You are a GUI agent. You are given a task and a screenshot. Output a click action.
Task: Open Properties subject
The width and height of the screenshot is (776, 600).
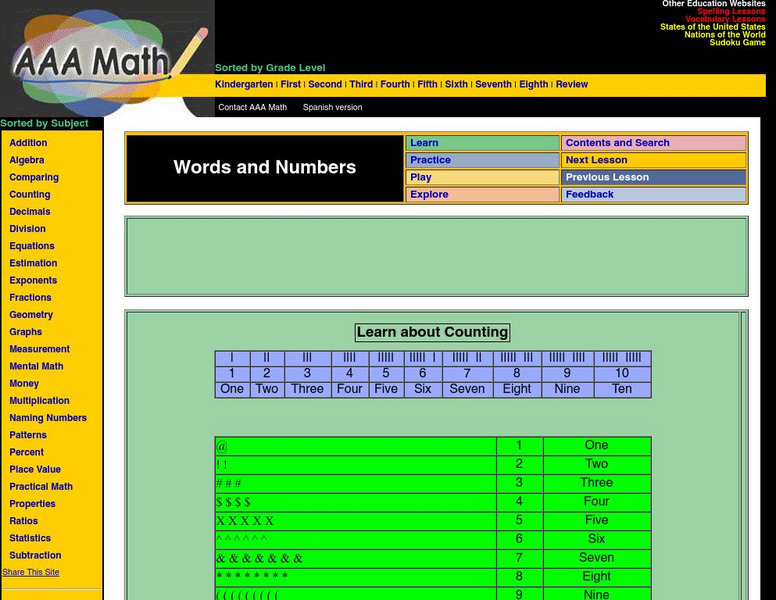(32, 504)
